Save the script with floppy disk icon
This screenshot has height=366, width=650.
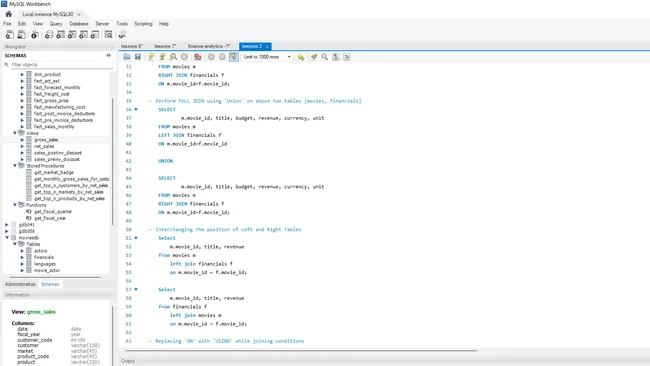click(138, 57)
